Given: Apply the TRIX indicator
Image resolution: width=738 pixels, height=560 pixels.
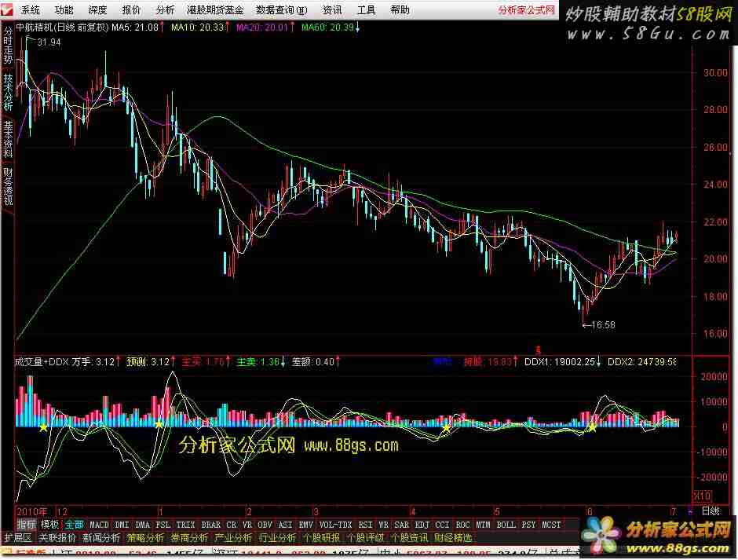Looking at the screenshot, I should tap(185, 524).
